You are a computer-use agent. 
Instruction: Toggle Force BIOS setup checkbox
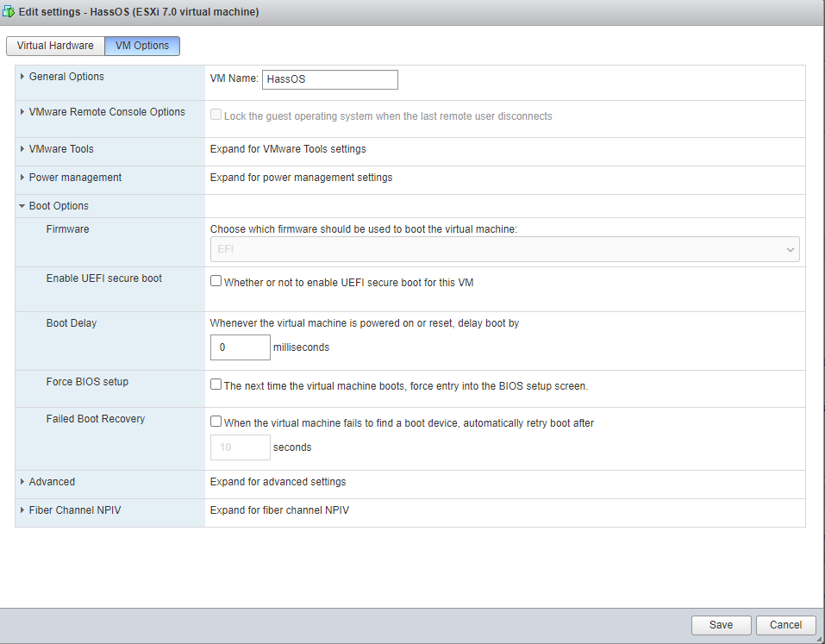pyautogui.click(x=216, y=385)
